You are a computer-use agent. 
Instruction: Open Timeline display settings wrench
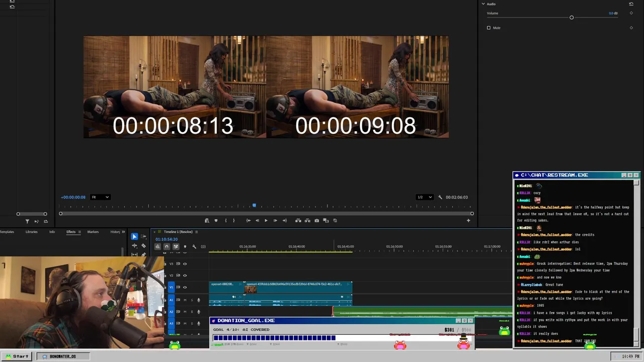tap(194, 247)
